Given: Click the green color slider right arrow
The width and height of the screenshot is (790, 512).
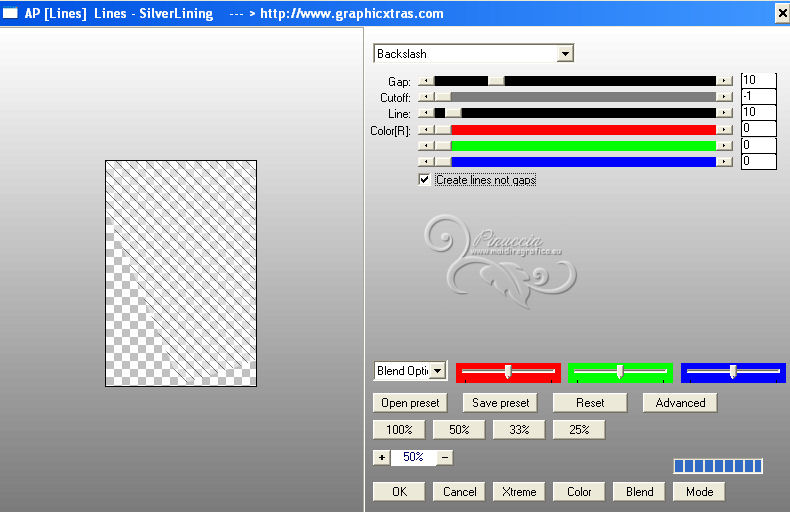Looking at the screenshot, I should 725,146.
